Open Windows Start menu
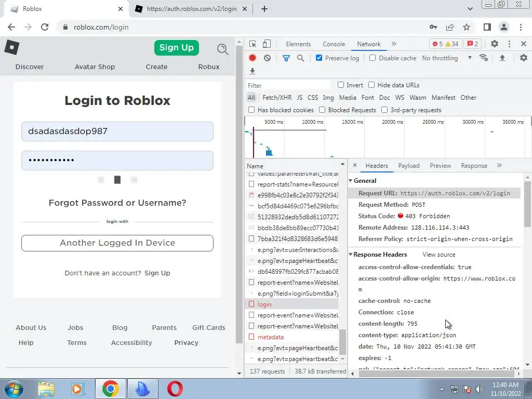This screenshot has width=532, height=399. [x=14, y=389]
